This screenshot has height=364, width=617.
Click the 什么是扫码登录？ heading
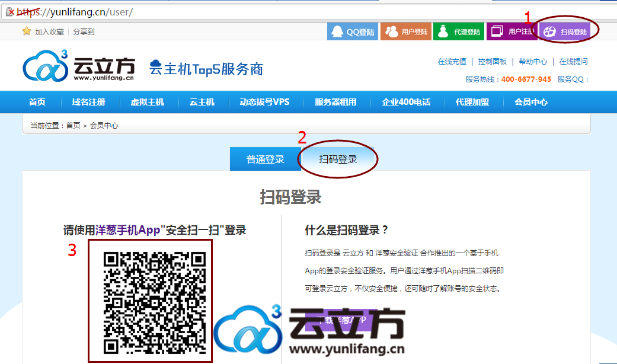(x=347, y=230)
